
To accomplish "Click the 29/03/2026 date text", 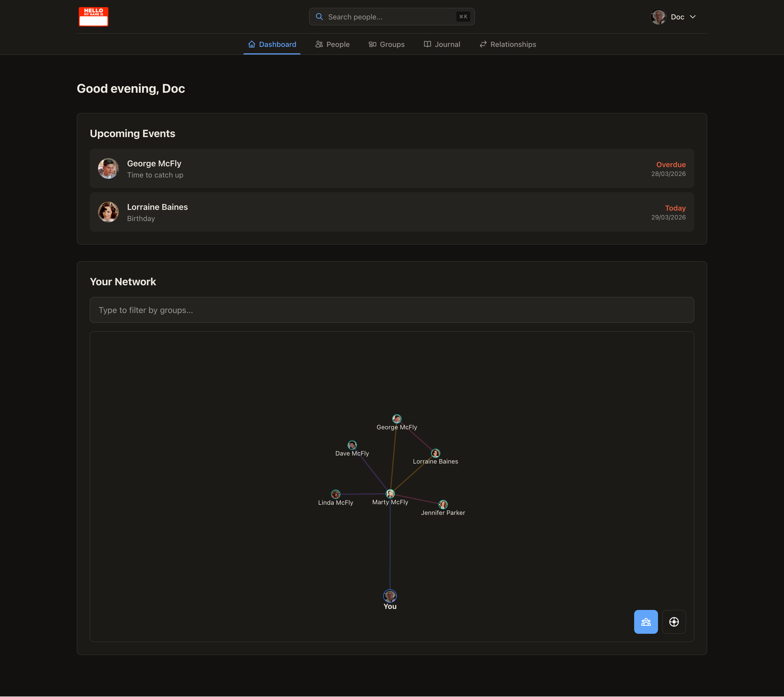I will pyautogui.click(x=668, y=217).
